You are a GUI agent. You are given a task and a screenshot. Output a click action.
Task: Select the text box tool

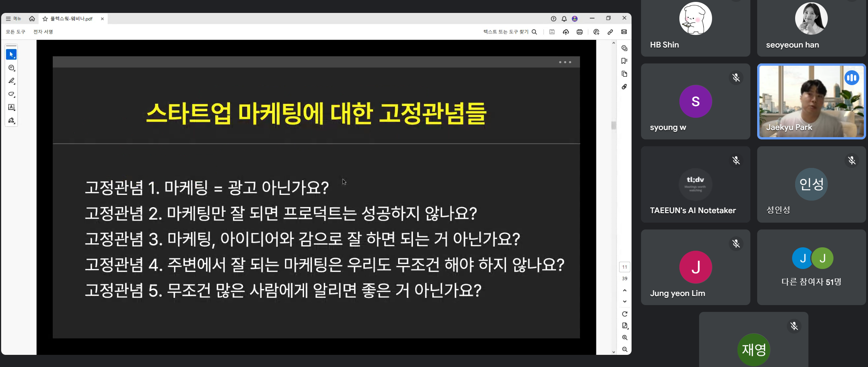tap(11, 108)
